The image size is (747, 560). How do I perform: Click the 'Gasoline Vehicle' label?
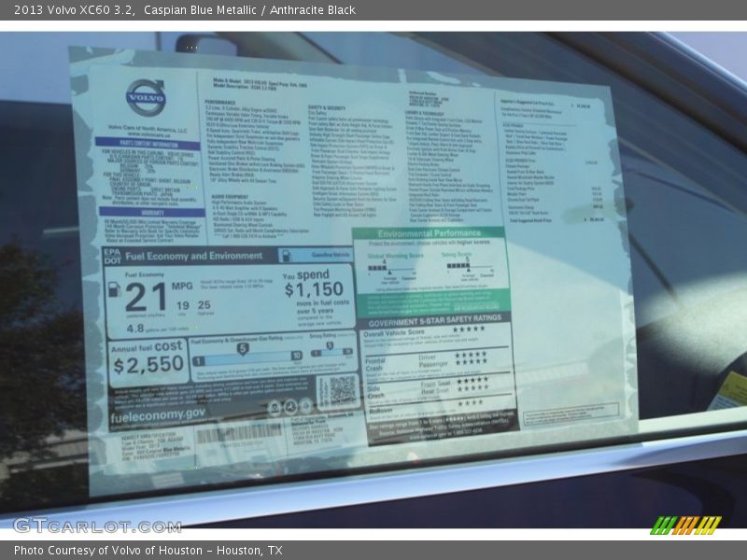pos(331,255)
